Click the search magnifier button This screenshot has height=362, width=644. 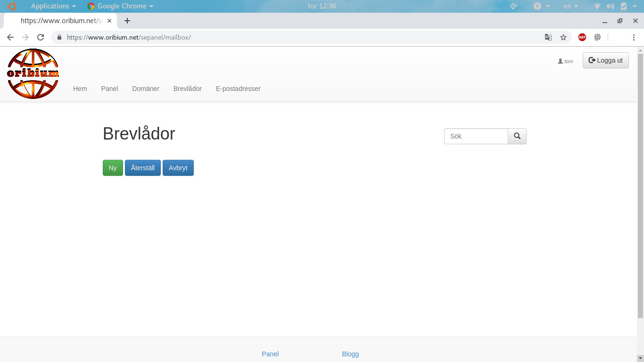click(x=517, y=136)
